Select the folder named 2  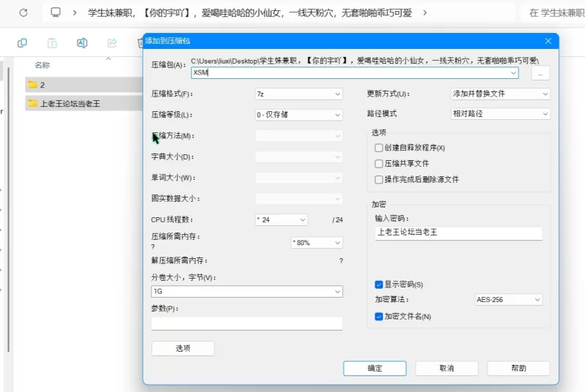pyautogui.click(x=84, y=85)
